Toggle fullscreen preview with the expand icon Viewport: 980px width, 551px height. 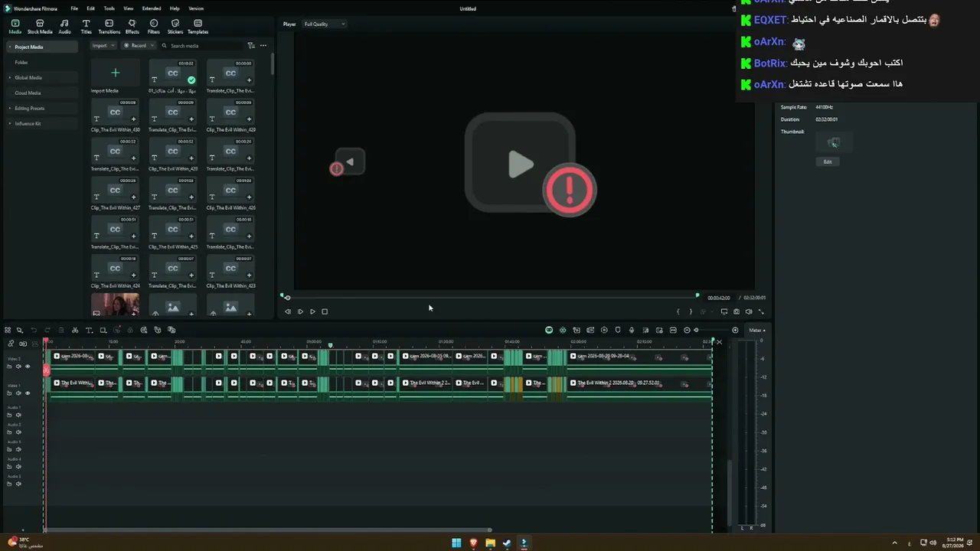pyautogui.click(x=761, y=311)
